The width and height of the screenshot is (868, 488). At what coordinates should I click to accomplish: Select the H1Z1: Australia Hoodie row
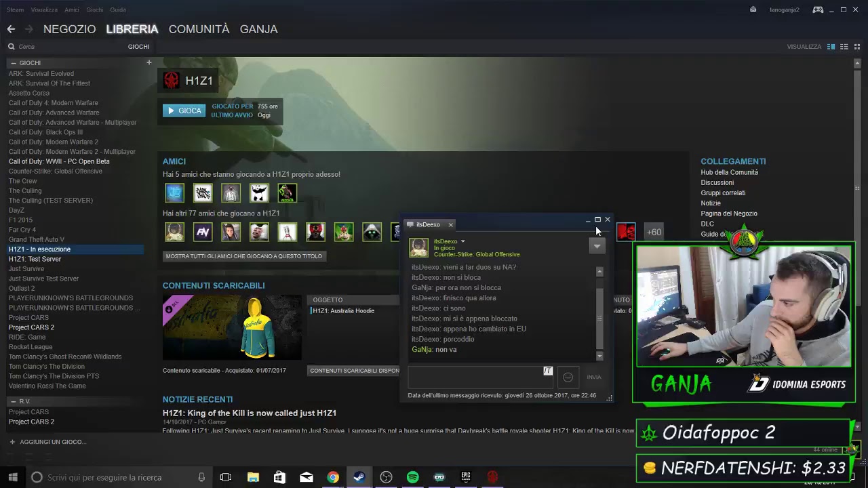(353, 311)
